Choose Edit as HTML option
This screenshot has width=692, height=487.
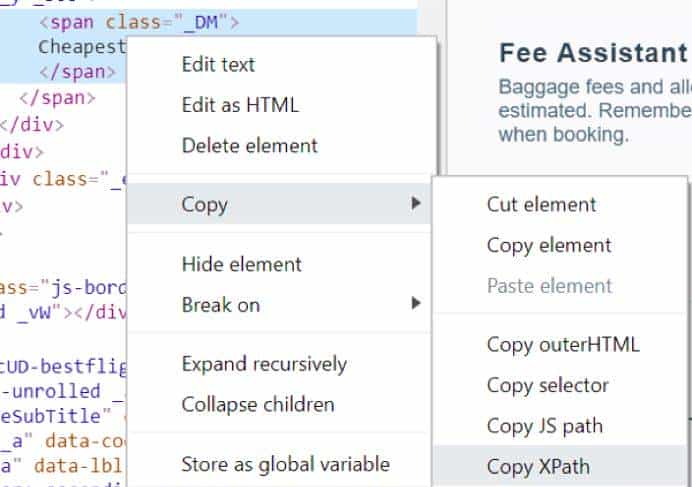click(x=239, y=104)
